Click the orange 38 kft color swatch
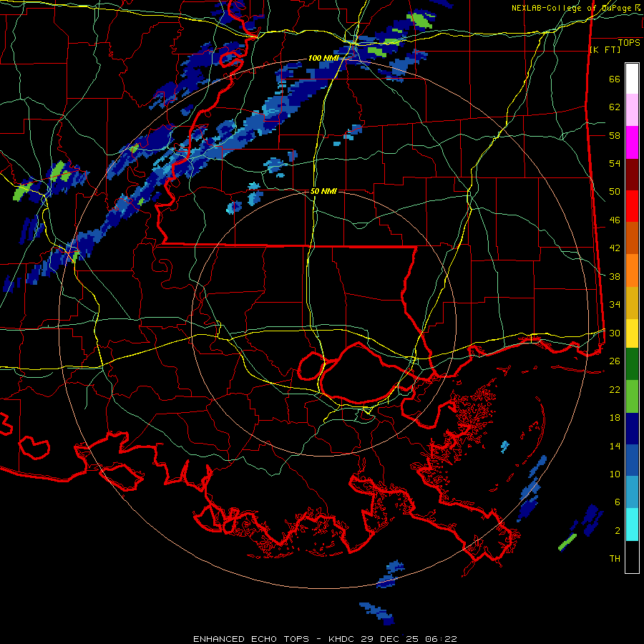The image size is (644, 644). click(632, 270)
